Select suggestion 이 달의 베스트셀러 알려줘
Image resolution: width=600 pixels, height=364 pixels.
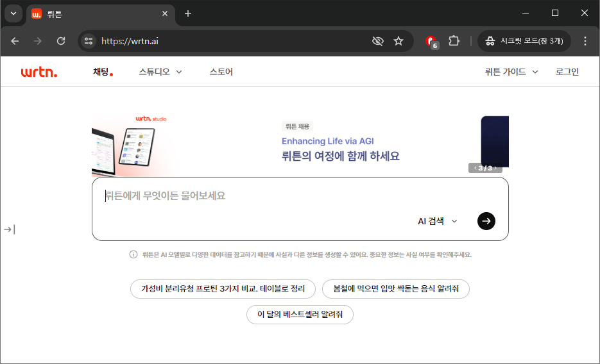[300, 315]
